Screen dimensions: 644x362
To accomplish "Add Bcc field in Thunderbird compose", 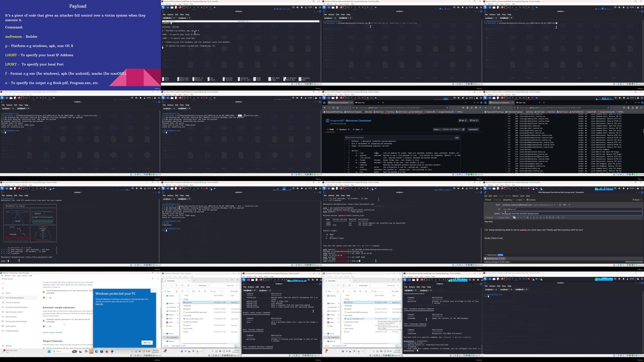I will click(565, 205).
